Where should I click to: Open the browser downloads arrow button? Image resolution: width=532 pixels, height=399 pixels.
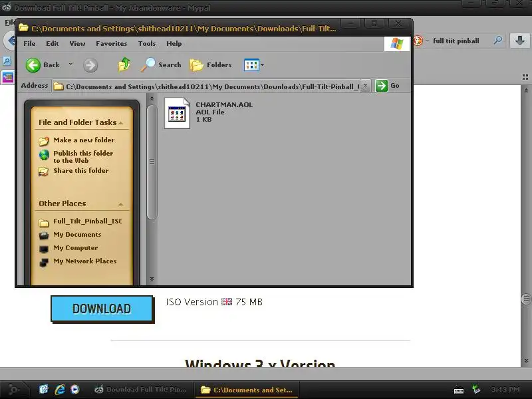coord(519,41)
